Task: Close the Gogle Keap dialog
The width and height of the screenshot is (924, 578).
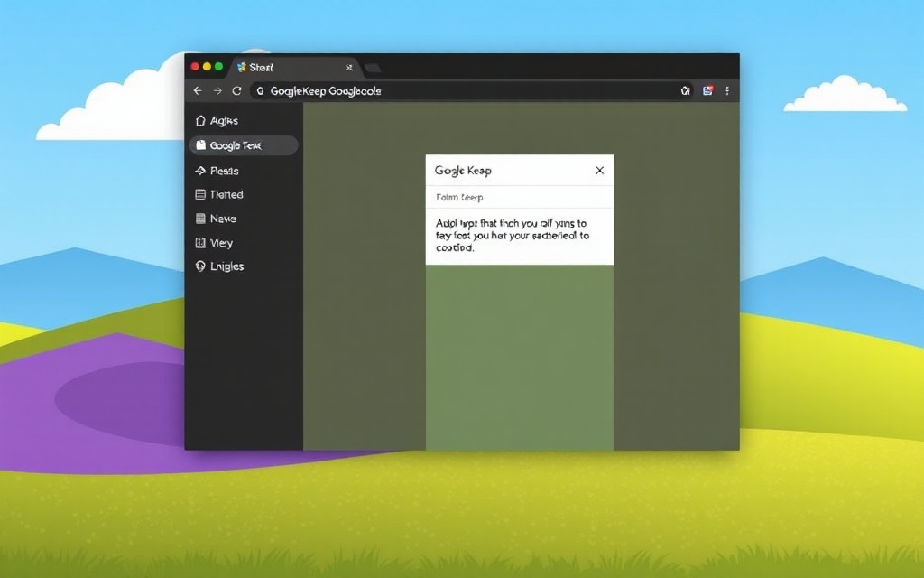Action: [x=599, y=171]
